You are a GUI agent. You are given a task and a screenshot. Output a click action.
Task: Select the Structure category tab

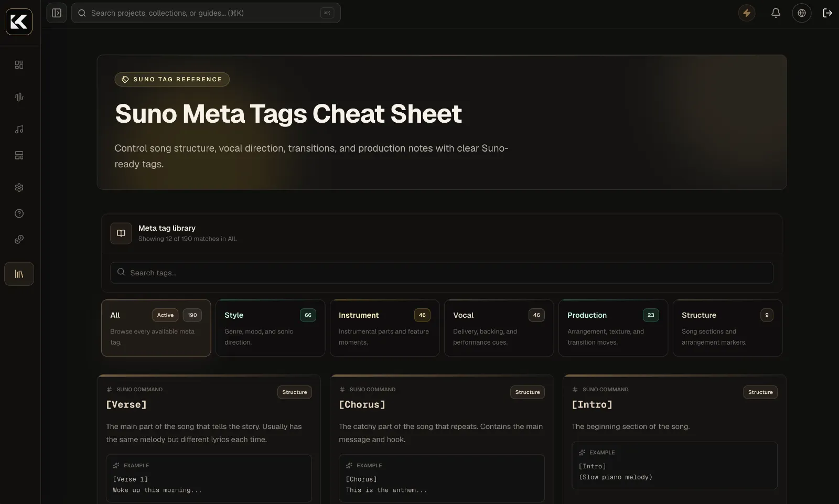pos(728,328)
